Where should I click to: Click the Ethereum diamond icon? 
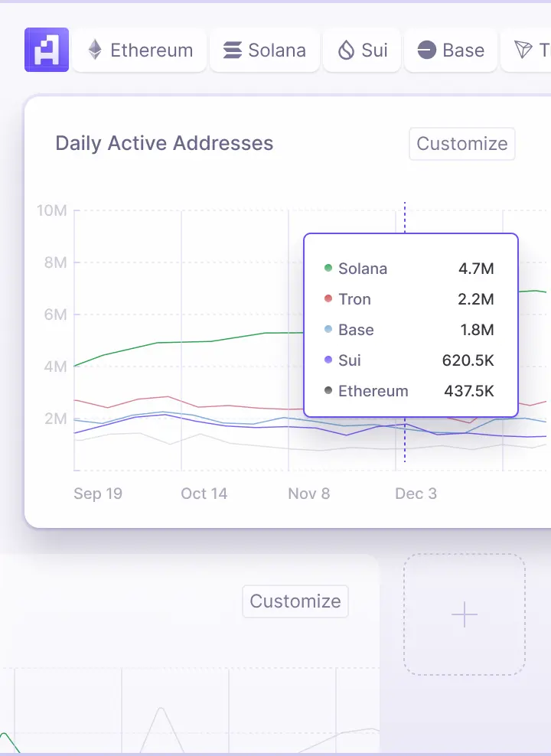coord(95,50)
